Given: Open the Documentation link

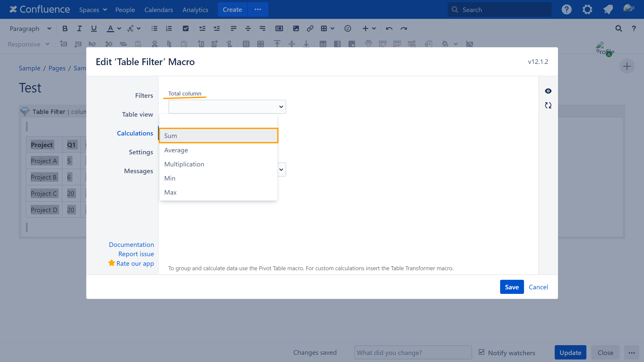Looking at the screenshot, I should [x=131, y=245].
